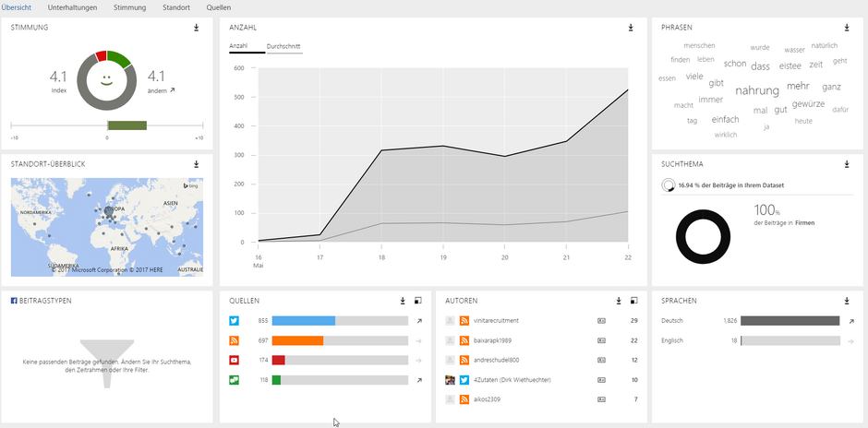
Task: Click the blue Twitter bar in Quellen
Action: tap(304, 321)
